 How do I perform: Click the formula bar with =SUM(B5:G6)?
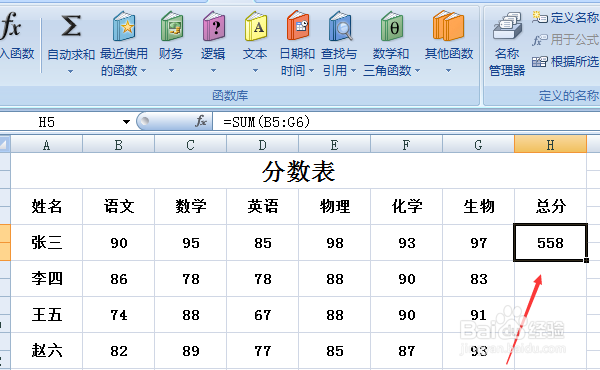pos(406,122)
